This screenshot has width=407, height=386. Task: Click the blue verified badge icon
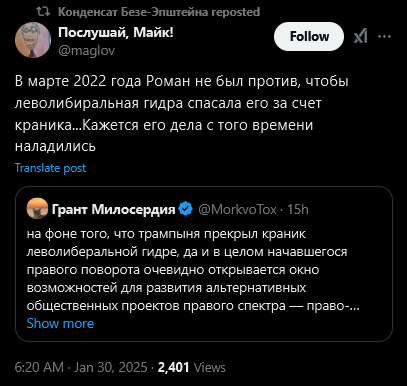[186, 209]
